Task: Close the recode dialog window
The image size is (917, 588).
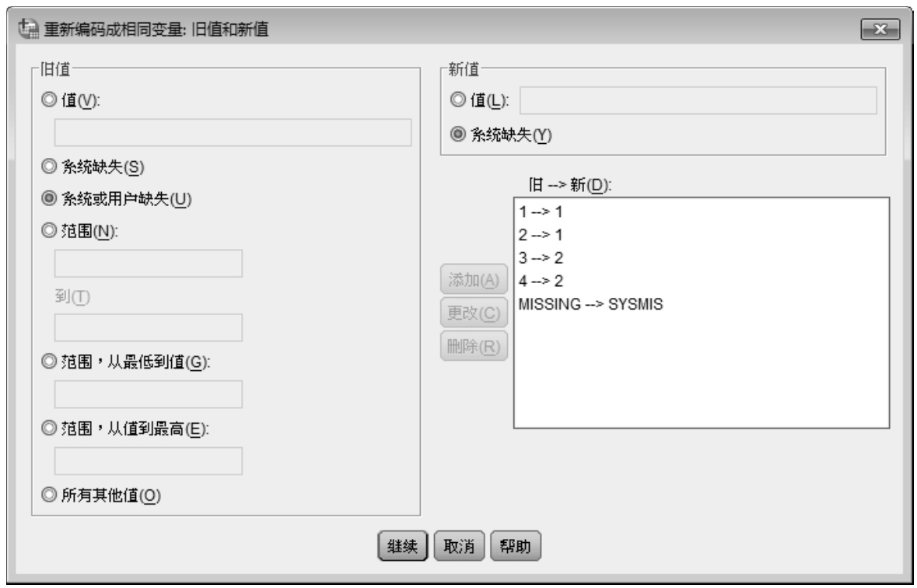Action: (880, 30)
